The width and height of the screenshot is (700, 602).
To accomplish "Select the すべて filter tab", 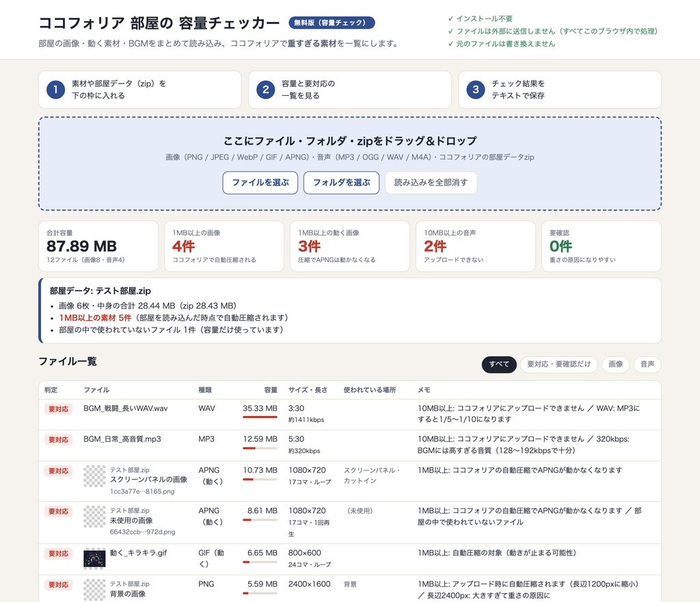I will 498,365.
